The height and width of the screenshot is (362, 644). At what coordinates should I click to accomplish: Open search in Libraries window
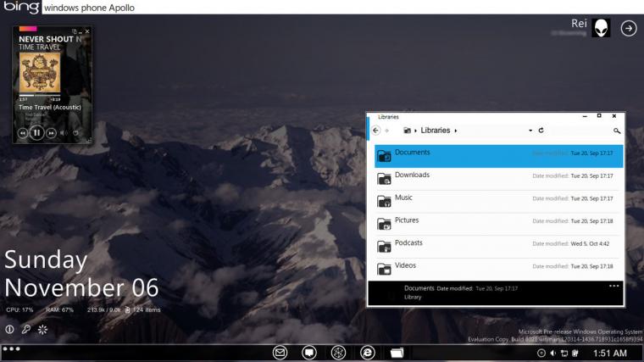[617, 131]
